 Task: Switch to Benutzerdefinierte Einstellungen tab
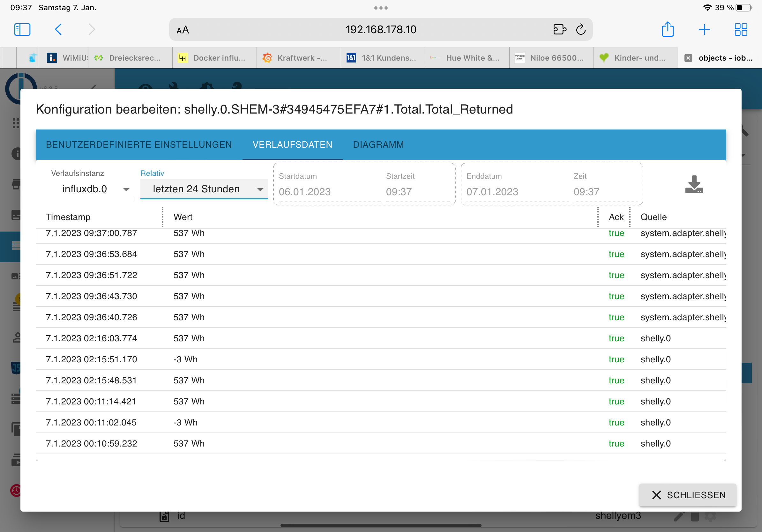click(139, 144)
